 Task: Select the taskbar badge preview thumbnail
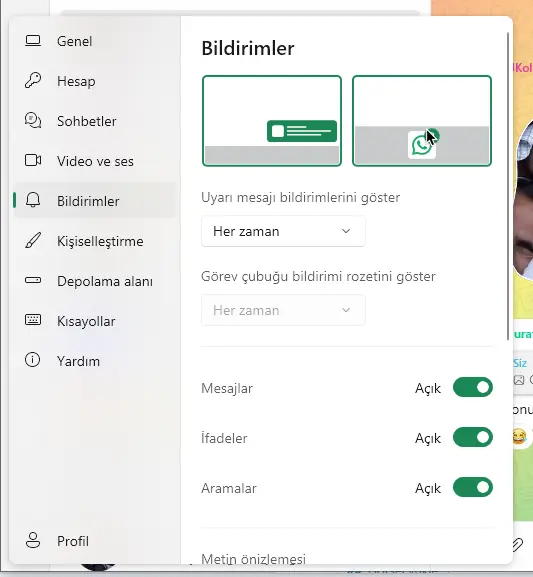pyautogui.click(x=422, y=121)
